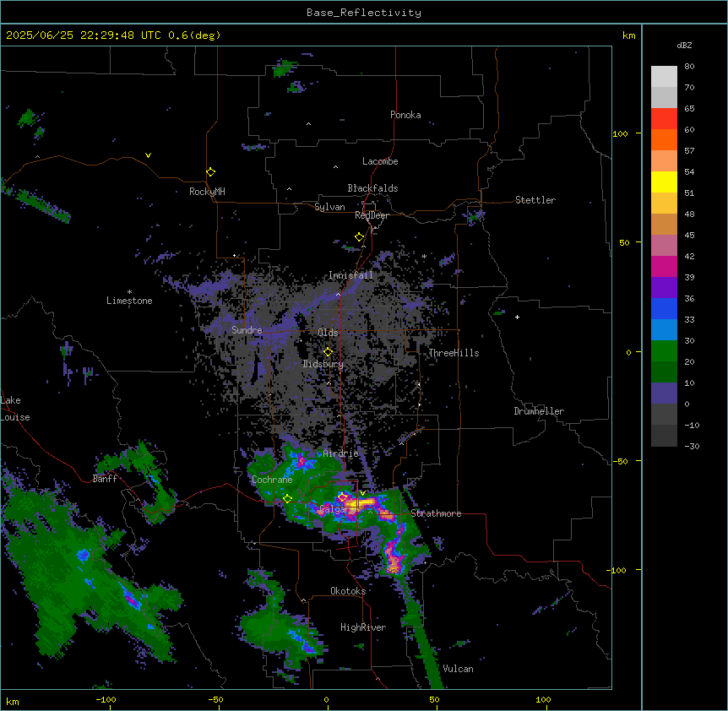This screenshot has height=711, width=728.
Task: Click the Didsbury label
Action: point(323,364)
